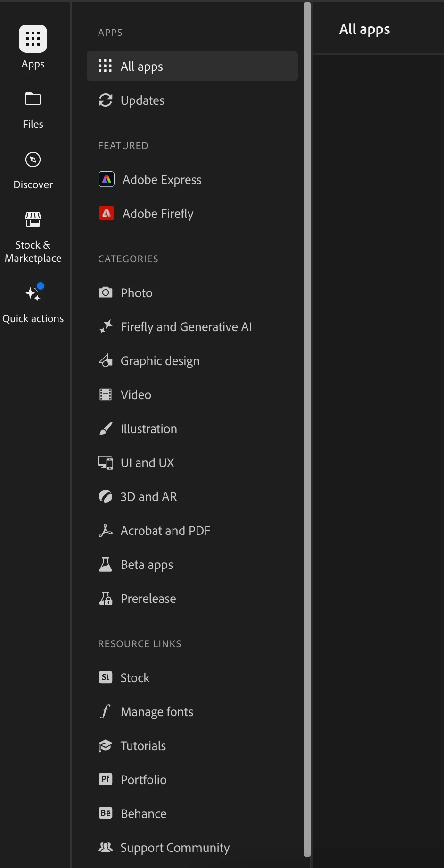Click the Behance Be icon
This screenshot has height=868, width=444.
pyautogui.click(x=106, y=813)
